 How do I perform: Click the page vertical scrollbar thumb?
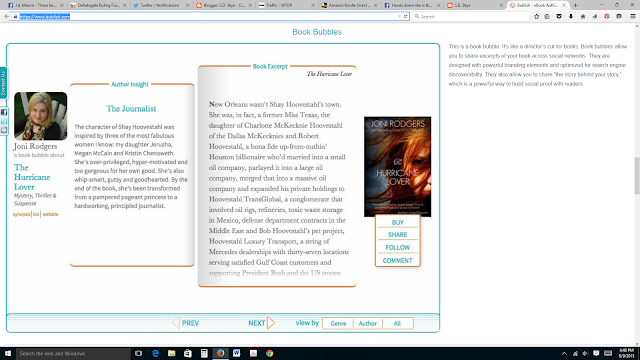click(637, 176)
